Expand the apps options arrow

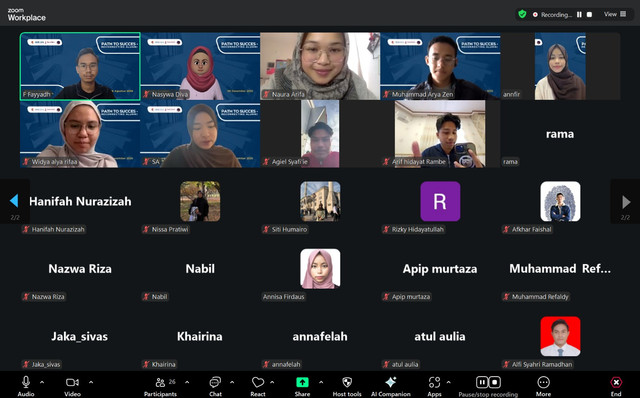pyautogui.click(x=449, y=382)
